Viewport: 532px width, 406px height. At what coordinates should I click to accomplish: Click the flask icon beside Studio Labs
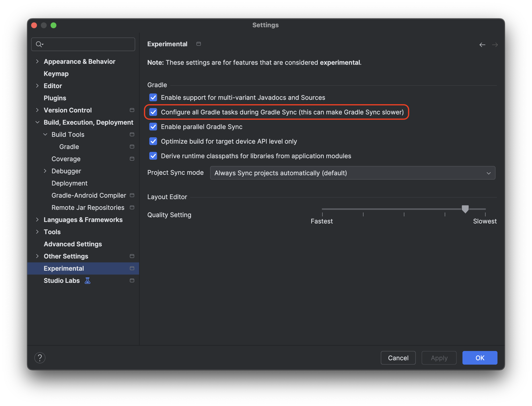tap(88, 281)
